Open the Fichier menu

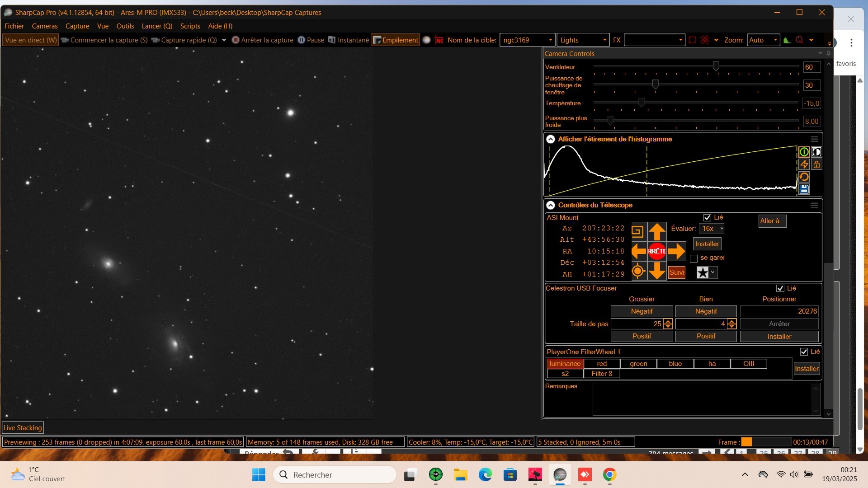click(14, 26)
